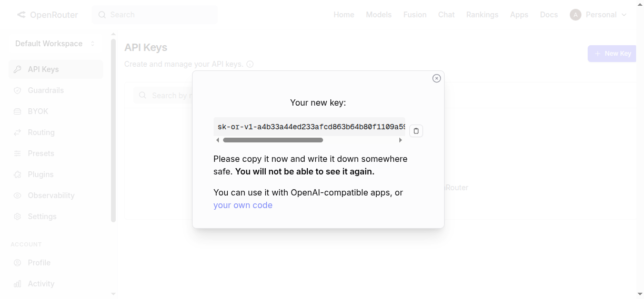The height and width of the screenshot is (299, 644).
Task: Click the BYOK icon in sidebar
Action: pos(17,111)
